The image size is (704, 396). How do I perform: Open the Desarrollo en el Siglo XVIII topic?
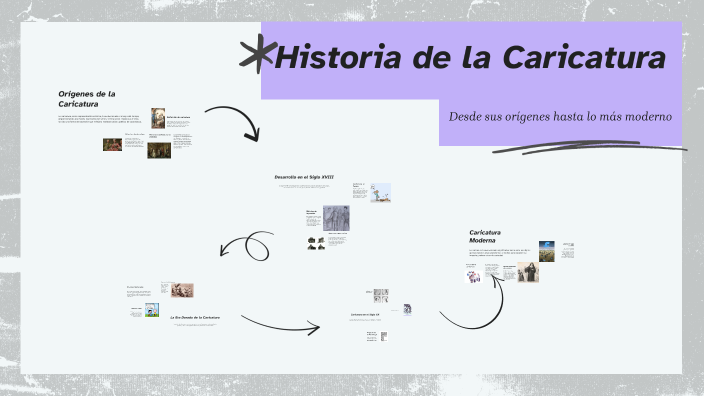pos(304,177)
